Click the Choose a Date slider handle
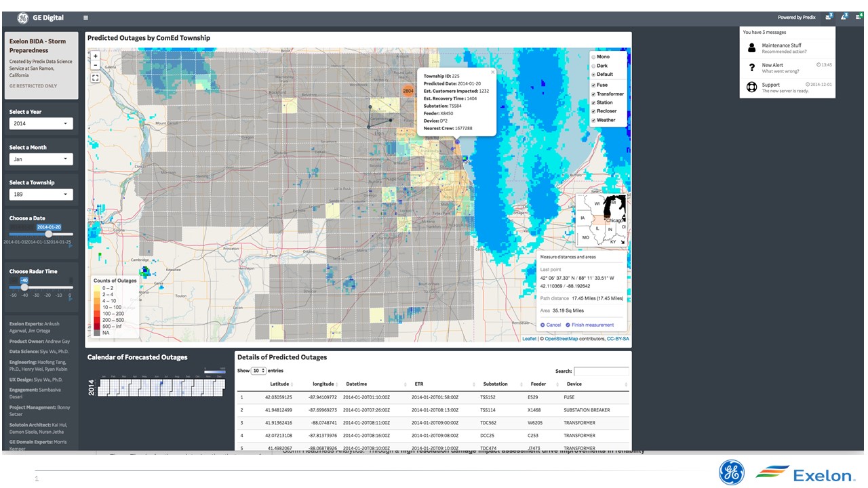 [49, 234]
